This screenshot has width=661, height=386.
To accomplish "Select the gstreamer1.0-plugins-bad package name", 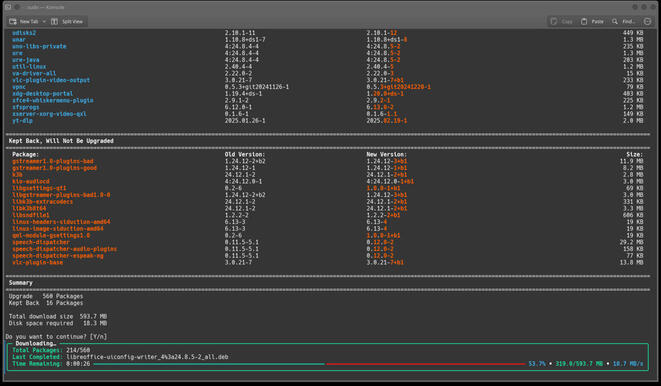I will (53, 161).
